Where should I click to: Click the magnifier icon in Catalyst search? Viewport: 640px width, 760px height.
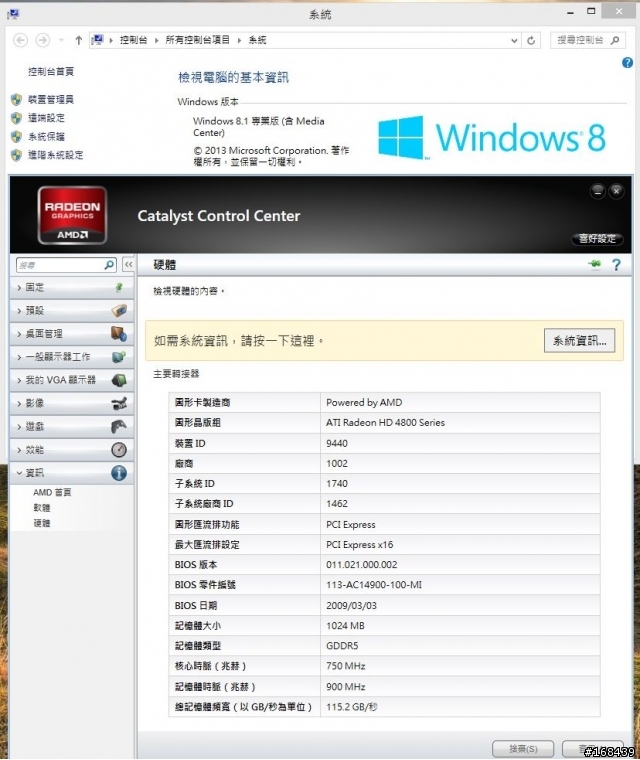(110, 265)
